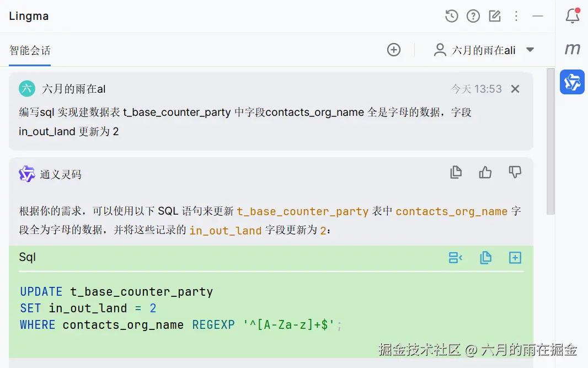Open the notifications bell icon
The height and width of the screenshot is (368, 588).
(x=573, y=16)
